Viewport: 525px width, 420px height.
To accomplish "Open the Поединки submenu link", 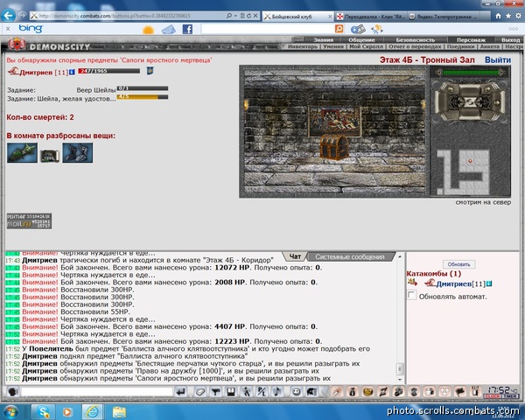I will 460,46.
